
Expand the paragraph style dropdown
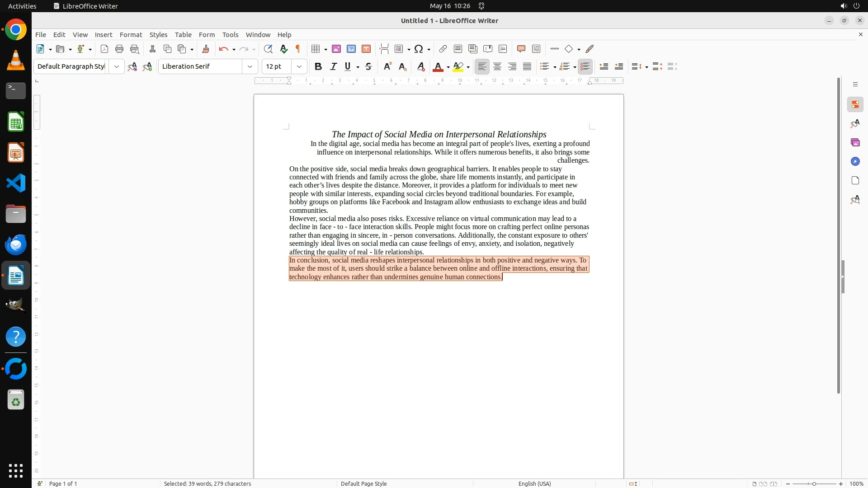coord(117,66)
